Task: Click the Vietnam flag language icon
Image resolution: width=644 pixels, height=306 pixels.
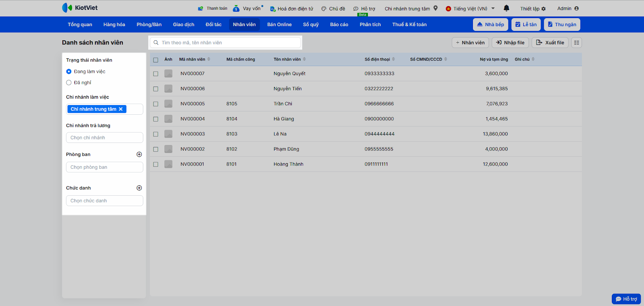Action: [448, 8]
